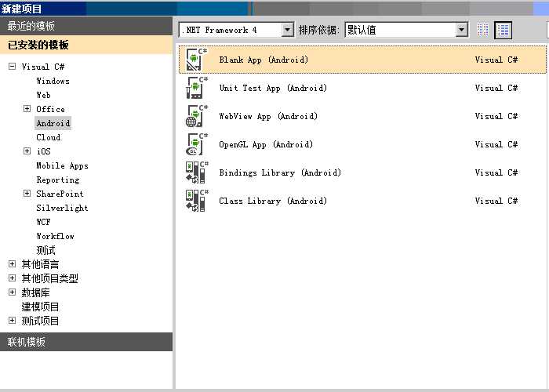Select the Visual C# root label
549x392 pixels.
click(x=43, y=67)
